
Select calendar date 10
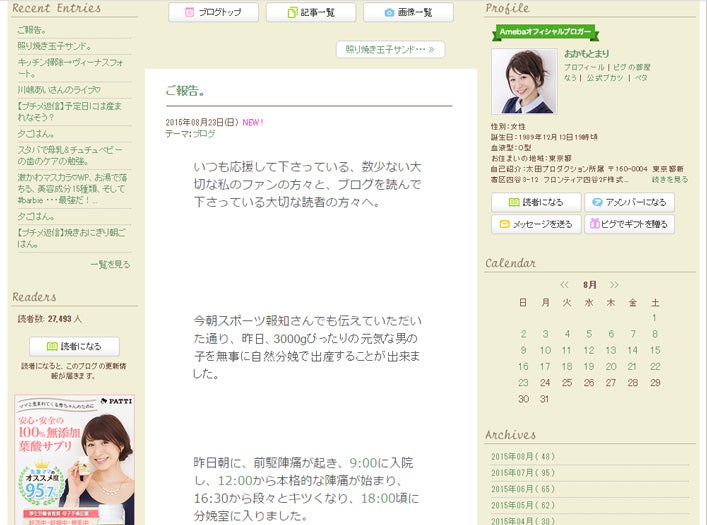pos(545,350)
